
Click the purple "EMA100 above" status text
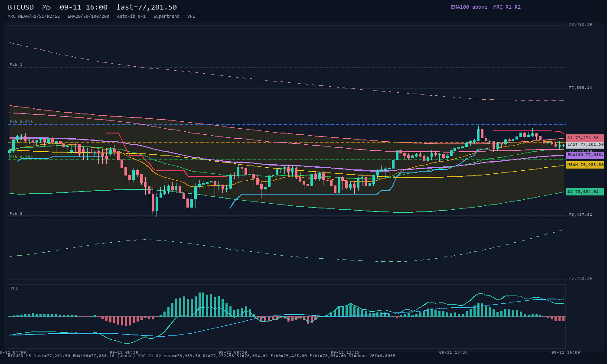tap(469, 7)
